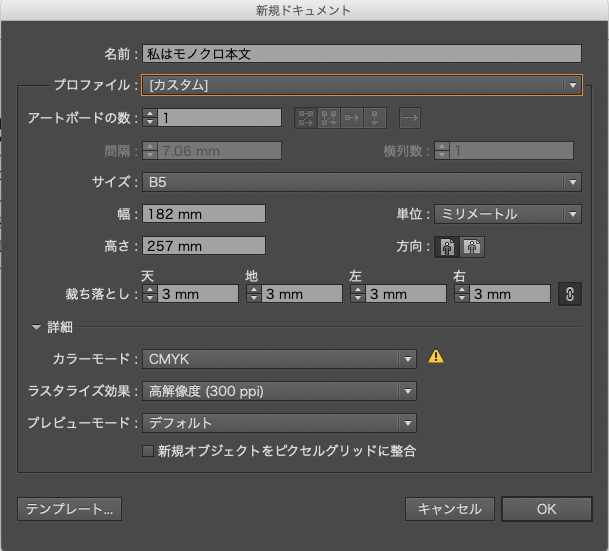The width and height of the screenshot is (609, 551).
Task: Select arrange by column artboard icon
Action: click(374, 118)
